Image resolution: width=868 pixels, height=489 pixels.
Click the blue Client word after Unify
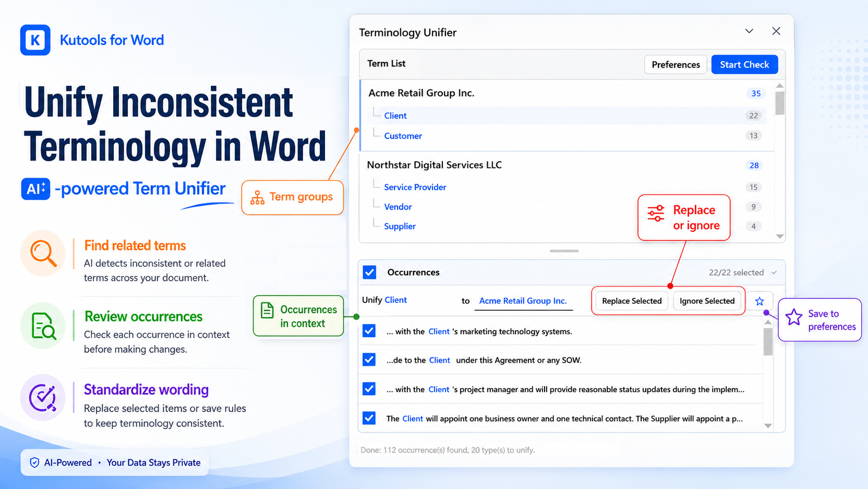[396, 300]
